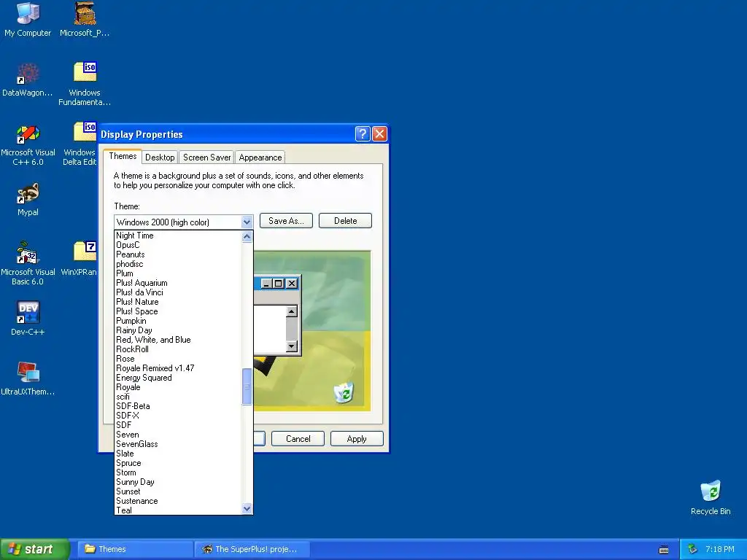Choose the Plus! da Vinci theme
The image size is (747, 560).
(x=179, y=292)
